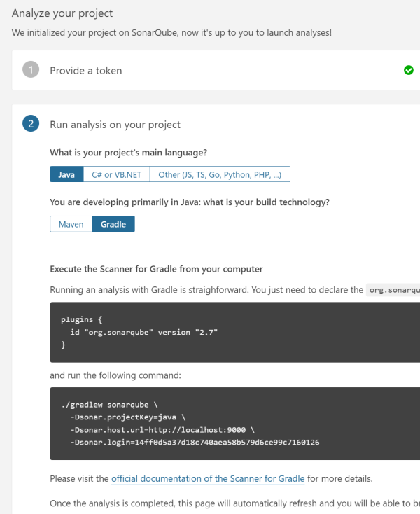Click the Run analysis on your project title

click(115, 125)
